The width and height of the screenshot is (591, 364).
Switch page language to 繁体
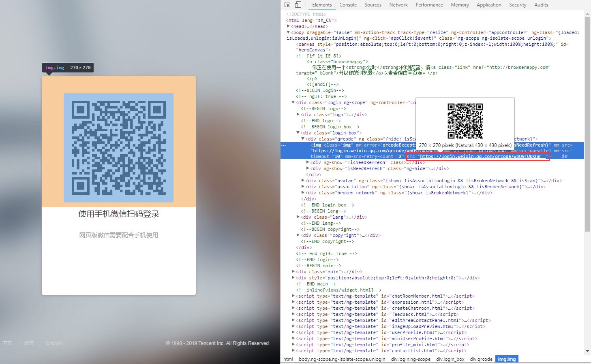pyautogui.click(x=29, y=343)
